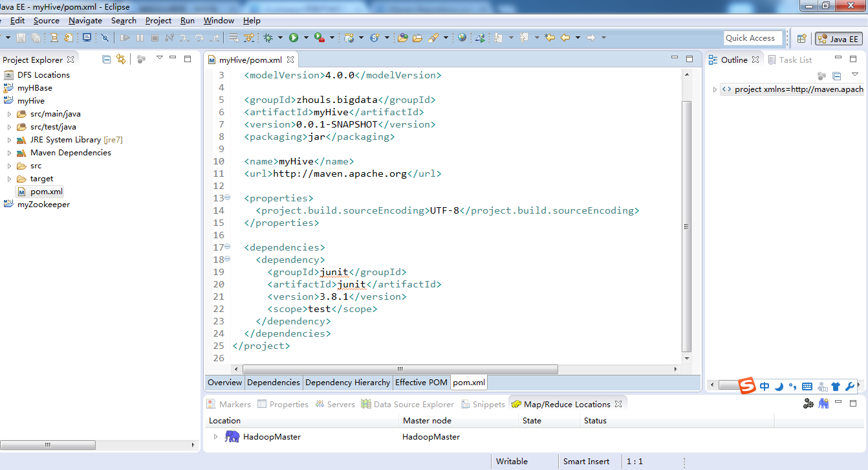Image resolution: width=868 pixels, height=470 pixels.
Task: Expand the target folder
Action: click(9, 179)
